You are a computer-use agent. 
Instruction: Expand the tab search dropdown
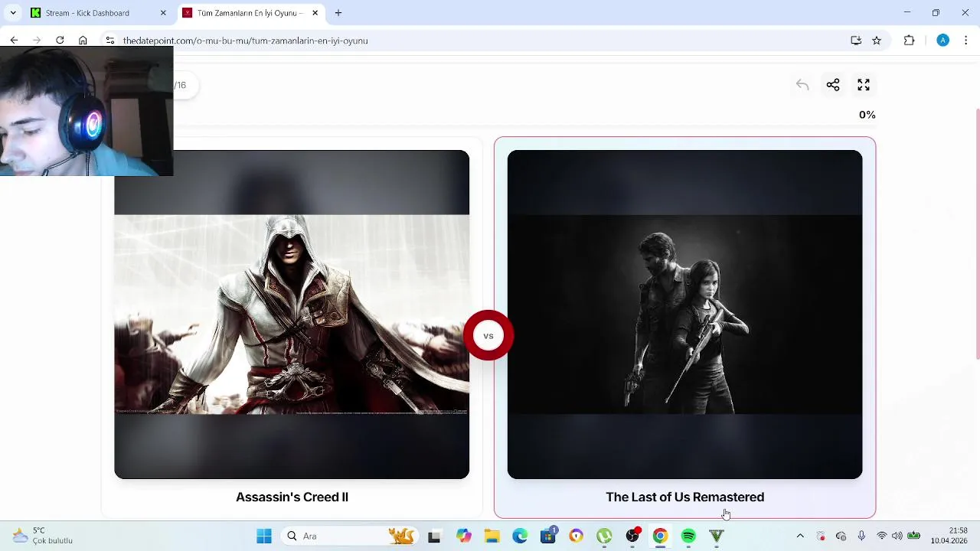tap(13, 13)
